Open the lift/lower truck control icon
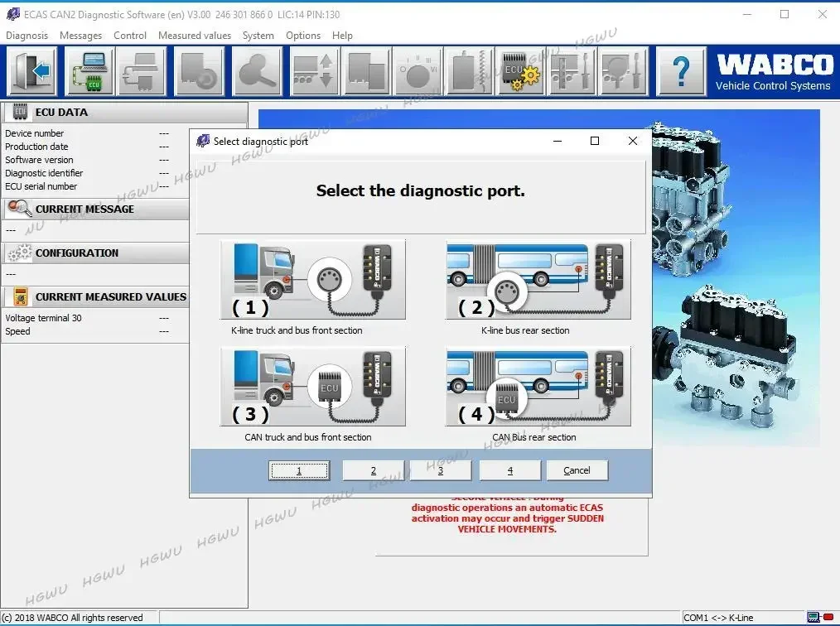 pos(314,71)
